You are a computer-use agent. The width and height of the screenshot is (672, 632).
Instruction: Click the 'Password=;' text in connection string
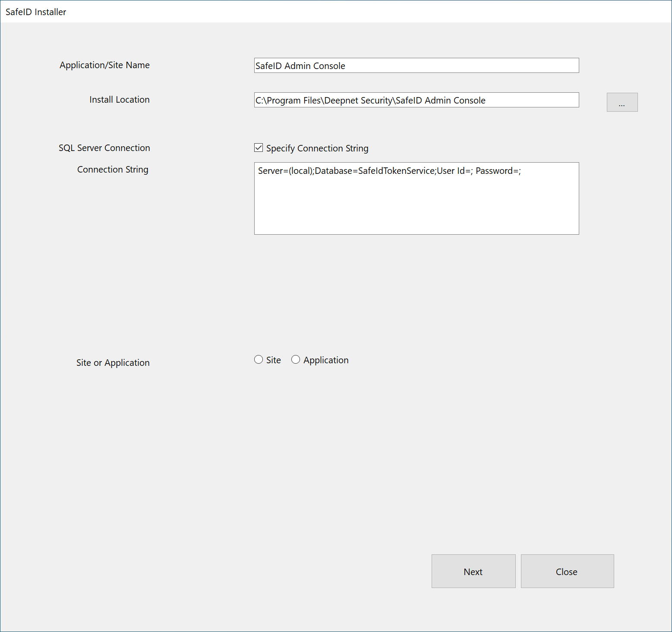(498, 171)
